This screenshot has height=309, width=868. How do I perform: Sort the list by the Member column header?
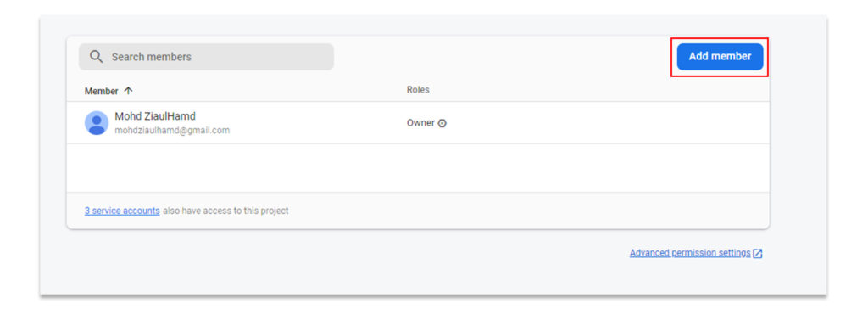pos(102,91)
